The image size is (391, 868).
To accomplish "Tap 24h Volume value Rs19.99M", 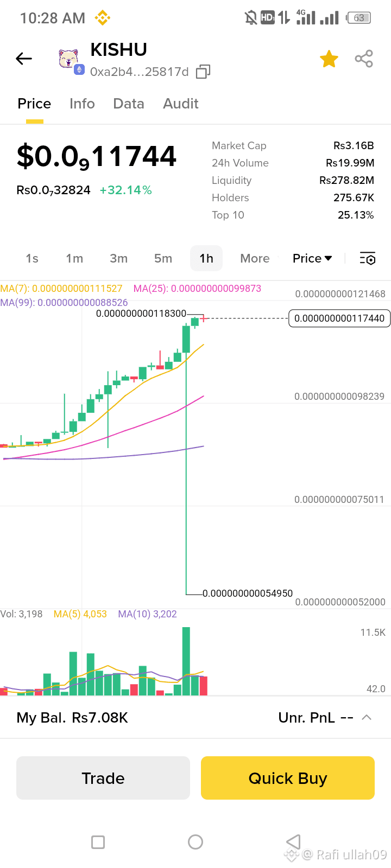I will coord(350,163).
